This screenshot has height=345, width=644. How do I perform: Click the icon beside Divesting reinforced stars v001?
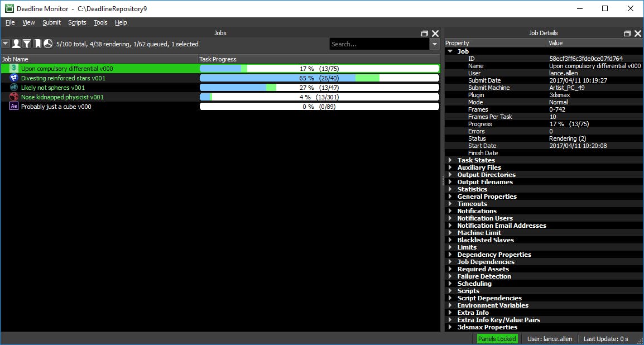point(14,78)
